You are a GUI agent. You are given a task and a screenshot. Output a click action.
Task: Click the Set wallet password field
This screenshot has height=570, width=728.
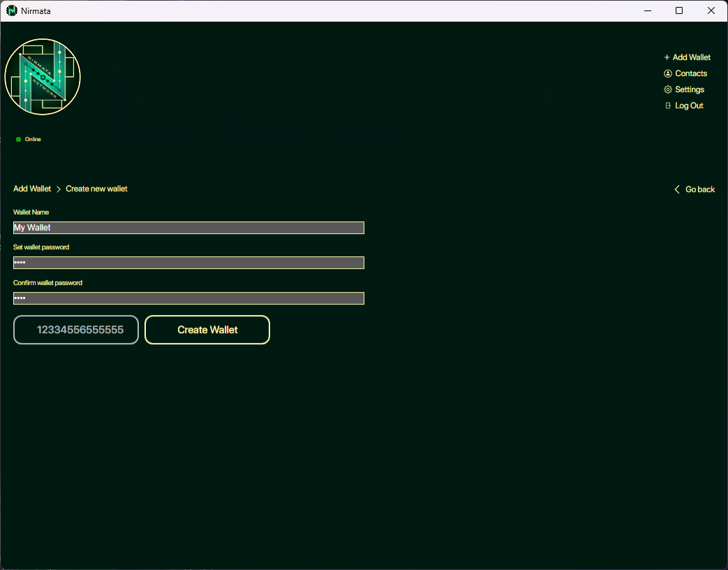pos(188,263)
